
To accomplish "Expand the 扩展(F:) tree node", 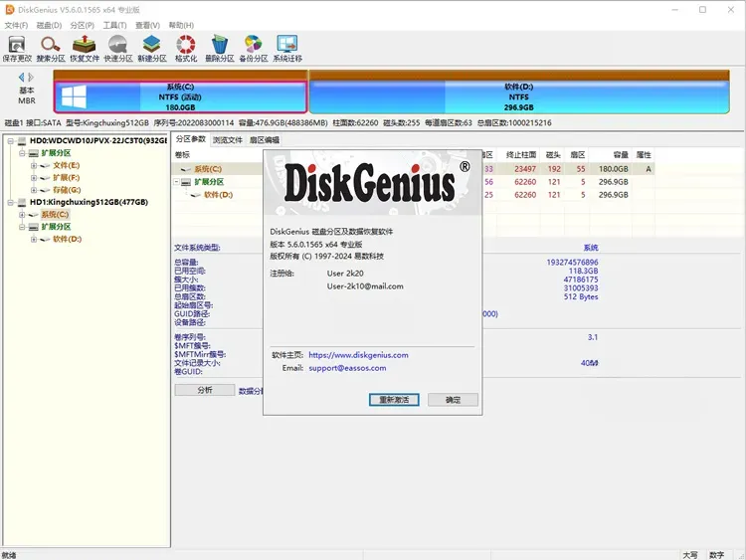I will 33,178.
